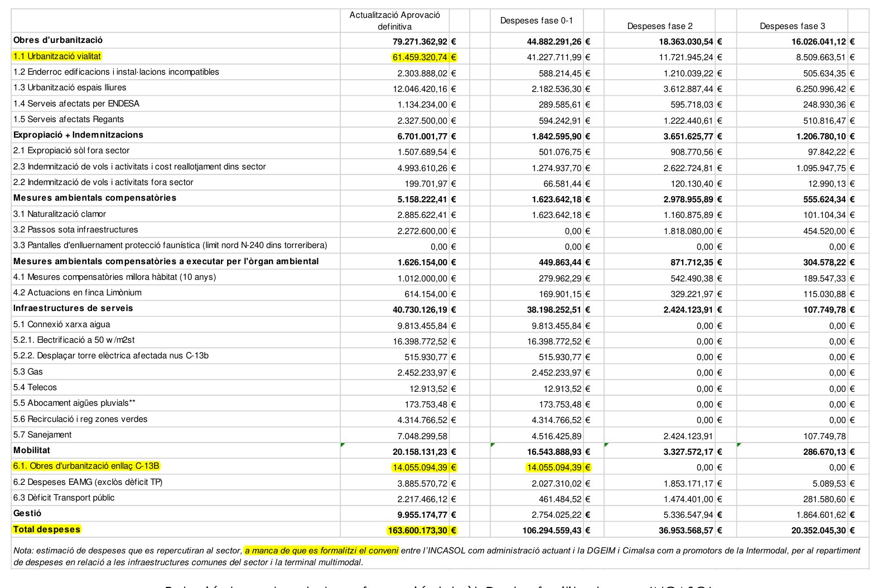This screenshot has height=588, width=883.
Task: Select the '3.3 Pantalles d'enlluernament' row label
Action: (170, 245)
